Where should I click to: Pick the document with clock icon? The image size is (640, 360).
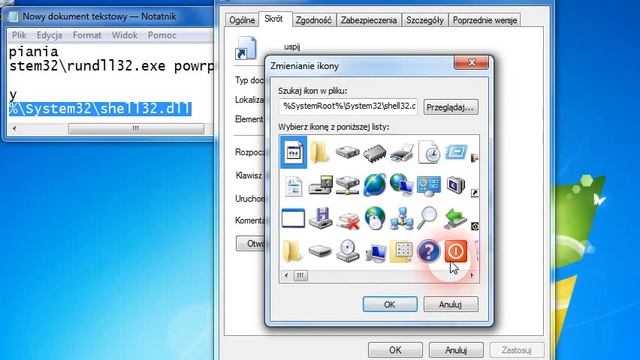pyautogui.click(x=429, y=152)
